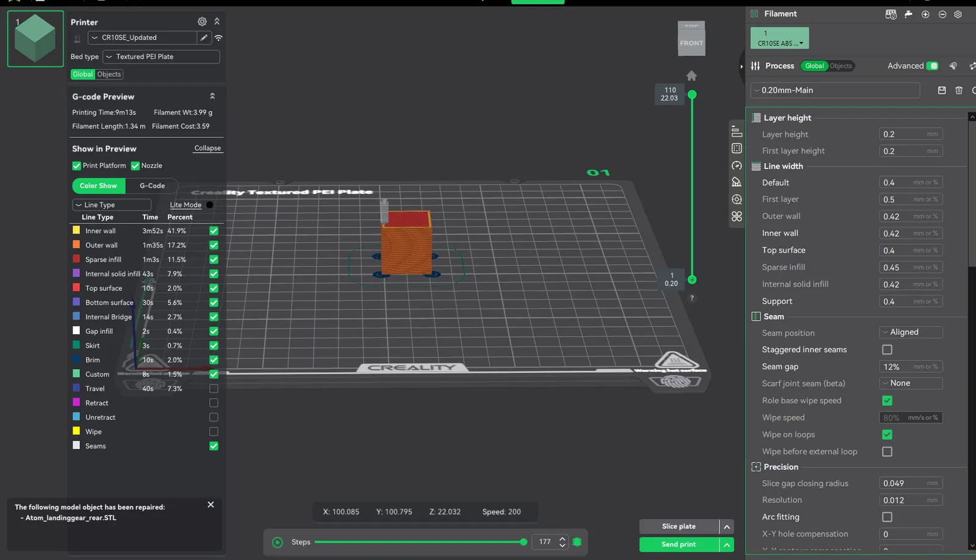Edit the CR10SE_Updated printer preset
Viewport: 976px width, 560px height.
(x=204, y=38)
